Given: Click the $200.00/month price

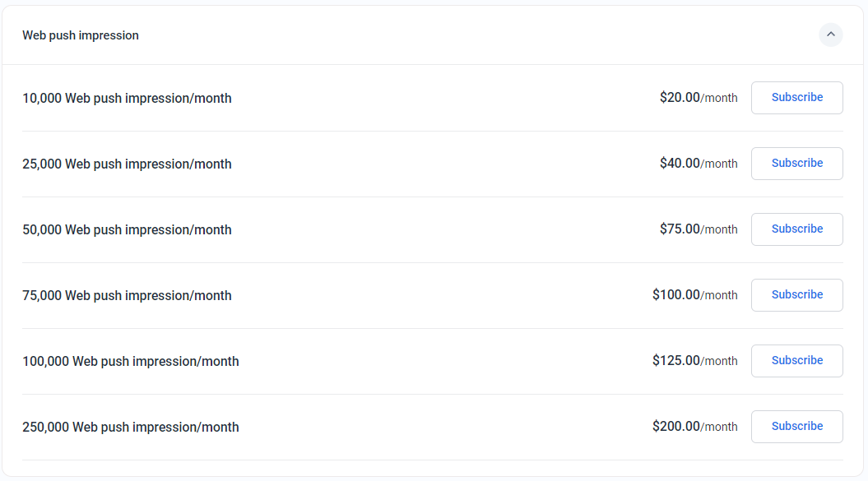Looking at the screenshot, I should (694, 427).
